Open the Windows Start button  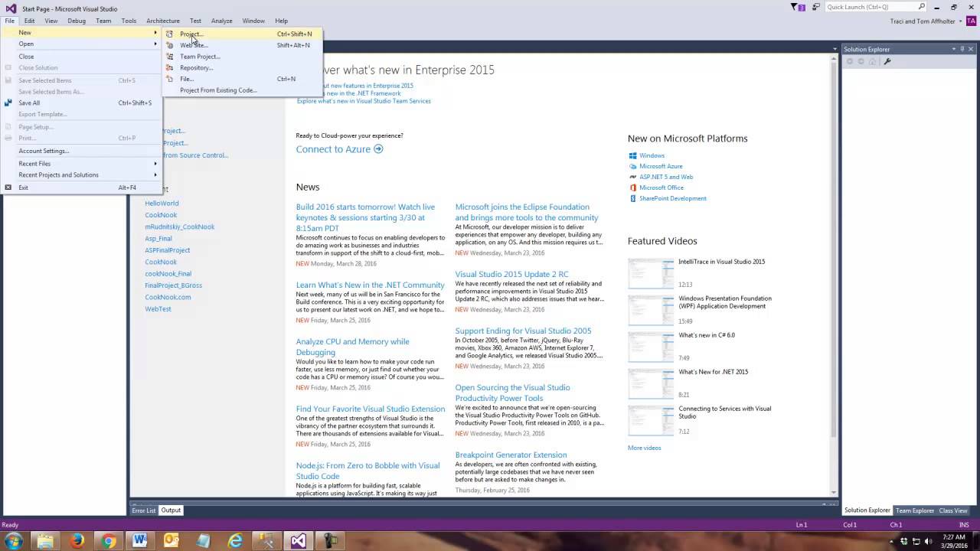14,541
